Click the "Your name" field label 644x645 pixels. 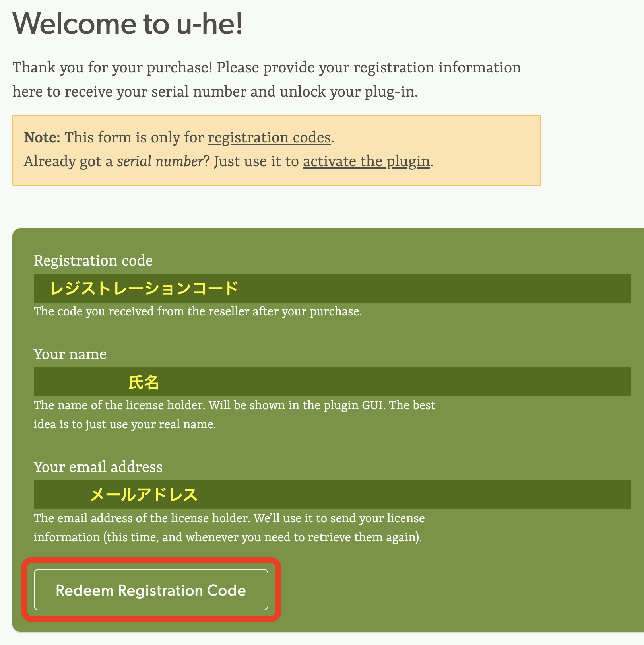[70, 354]
